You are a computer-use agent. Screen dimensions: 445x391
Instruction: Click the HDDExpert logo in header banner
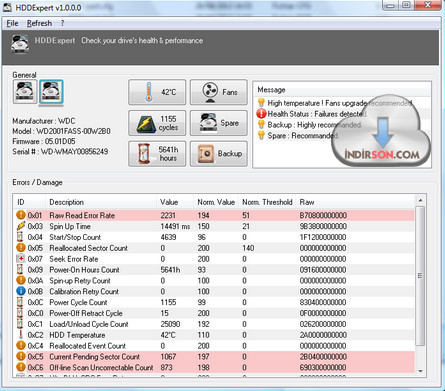(x=20, y=44)
